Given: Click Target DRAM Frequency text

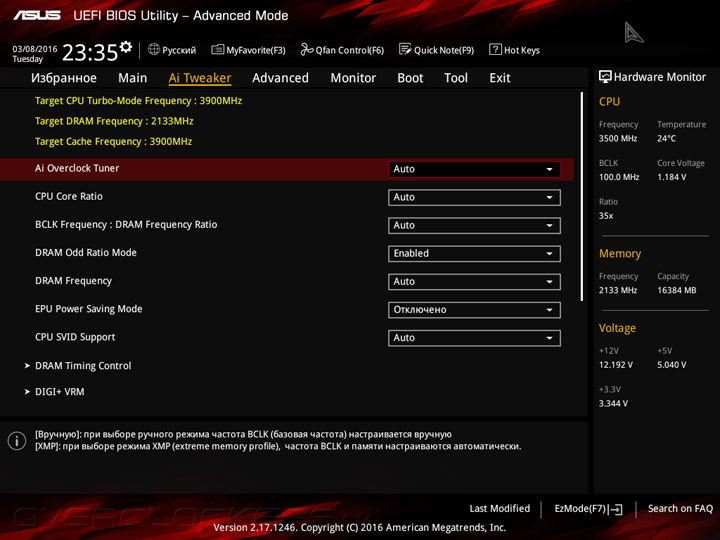Looking at the screenshot, I should 114,121.
